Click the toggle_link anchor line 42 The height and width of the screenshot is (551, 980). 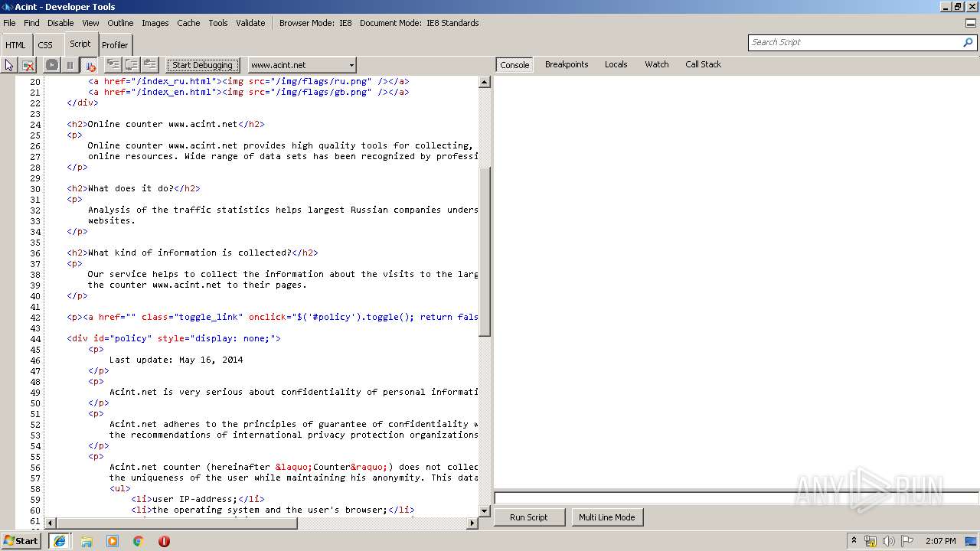[272, 317]
